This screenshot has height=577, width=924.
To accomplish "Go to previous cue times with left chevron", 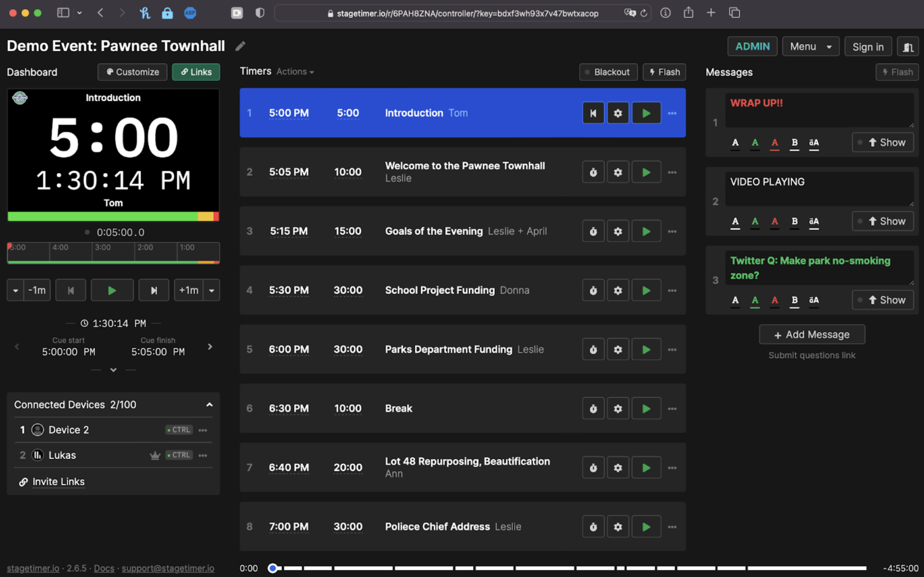I will (x=17, y=347).
